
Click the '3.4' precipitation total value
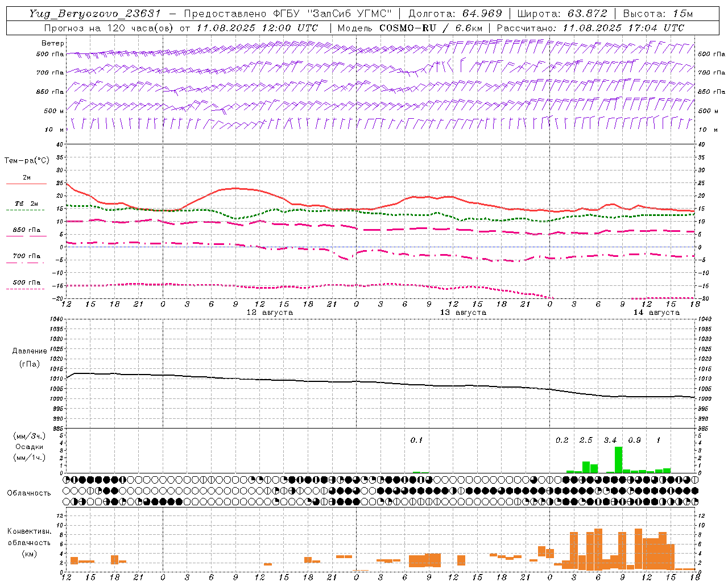coord(610,440)
